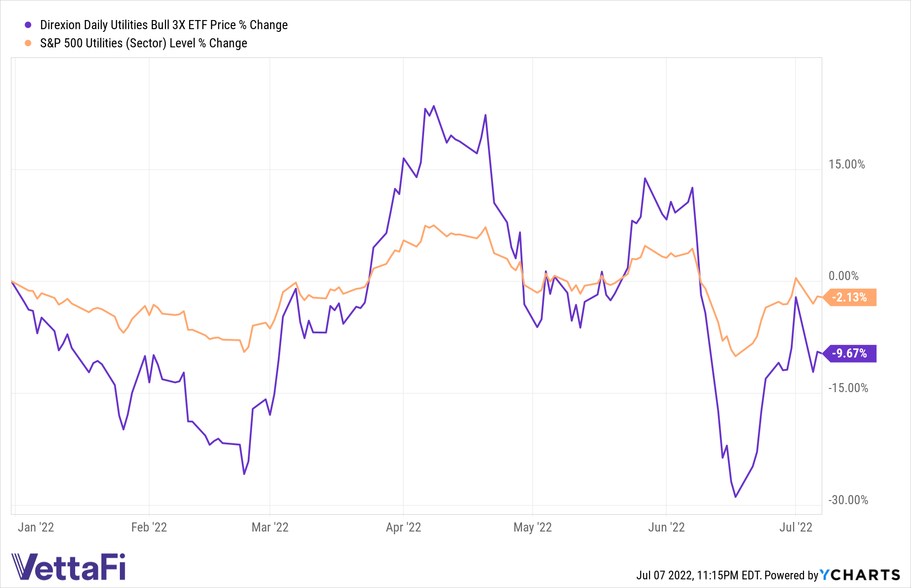Select the Direxion Daily Utilities Bull 3X legend label
The height and width of the screenshot is (588, 911).
tap(164, 25)
